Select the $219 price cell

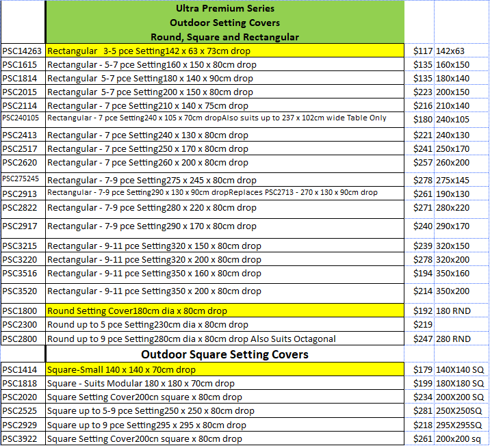point(420,325)
